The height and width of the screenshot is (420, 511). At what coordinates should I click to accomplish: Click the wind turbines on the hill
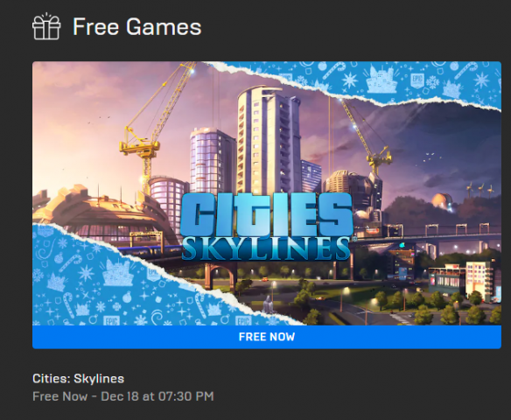[479, 189]
